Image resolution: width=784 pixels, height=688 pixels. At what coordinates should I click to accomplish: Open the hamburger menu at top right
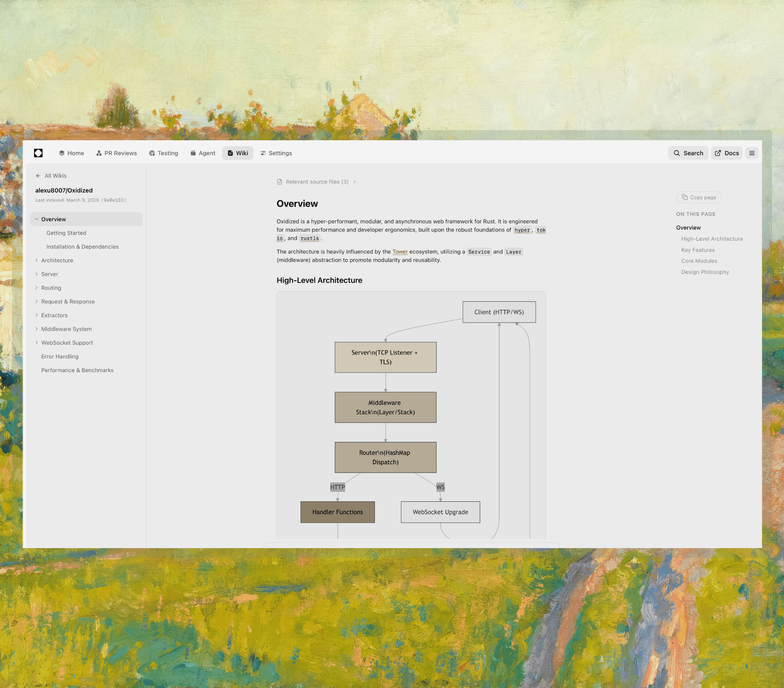tap(752, 153)
